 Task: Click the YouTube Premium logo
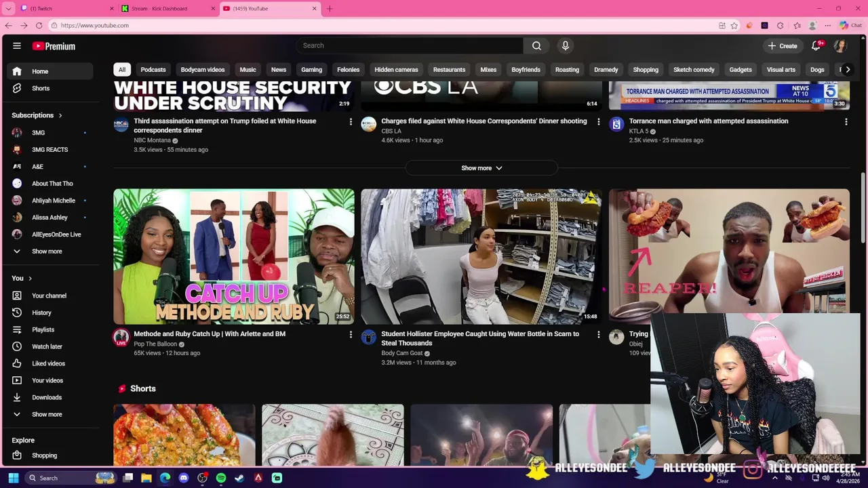54,46
